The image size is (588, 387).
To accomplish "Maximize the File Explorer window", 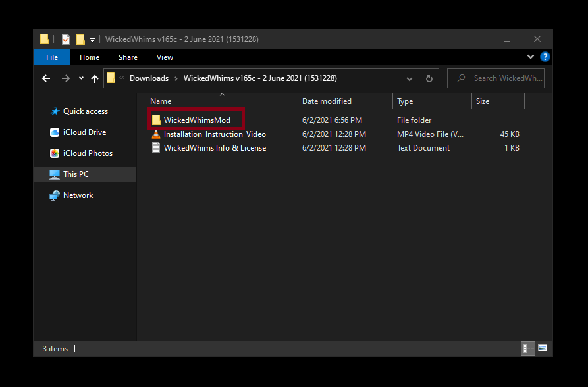I will click(507, 39).
